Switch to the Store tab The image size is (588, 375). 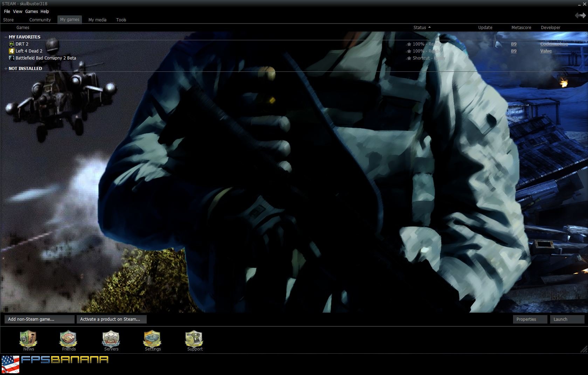[8, 20]
